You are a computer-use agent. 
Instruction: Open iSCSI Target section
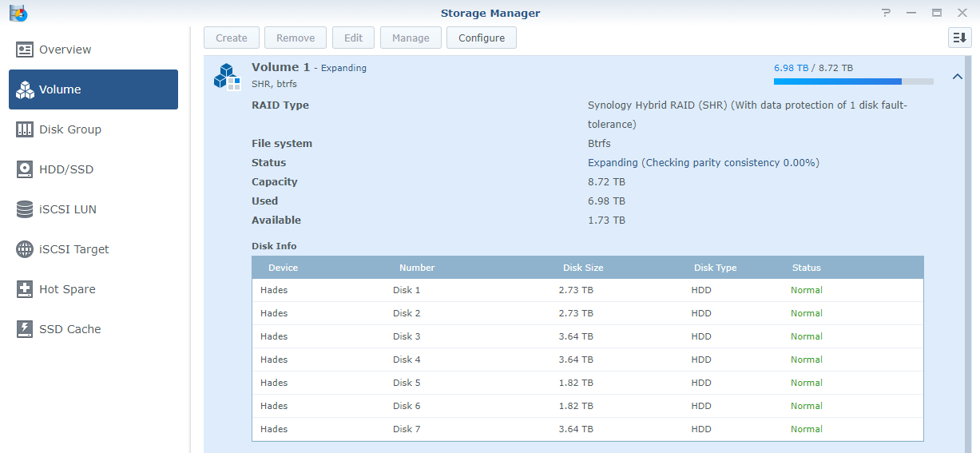click(x=93, y=249)
